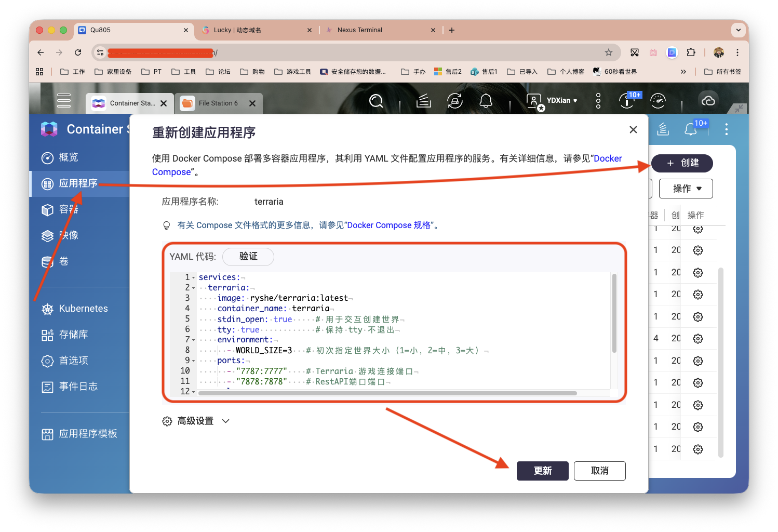Click 验证 to validate the YAML code
The image size is (778, 532).
(x=248, y=256)
